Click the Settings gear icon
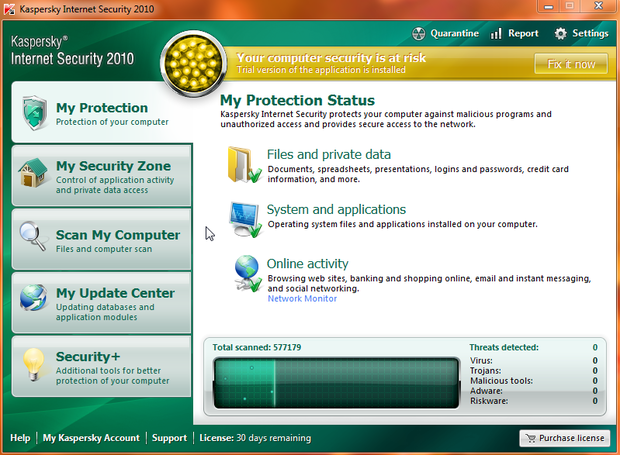 coord(560,34)
